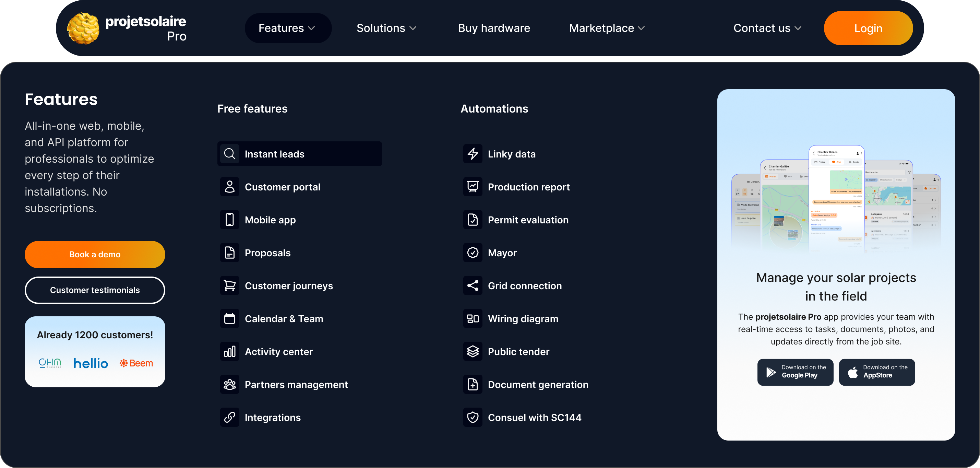Click the Mayor badge check icon
This screenshot has width=980, height=468.
[473, 253]
